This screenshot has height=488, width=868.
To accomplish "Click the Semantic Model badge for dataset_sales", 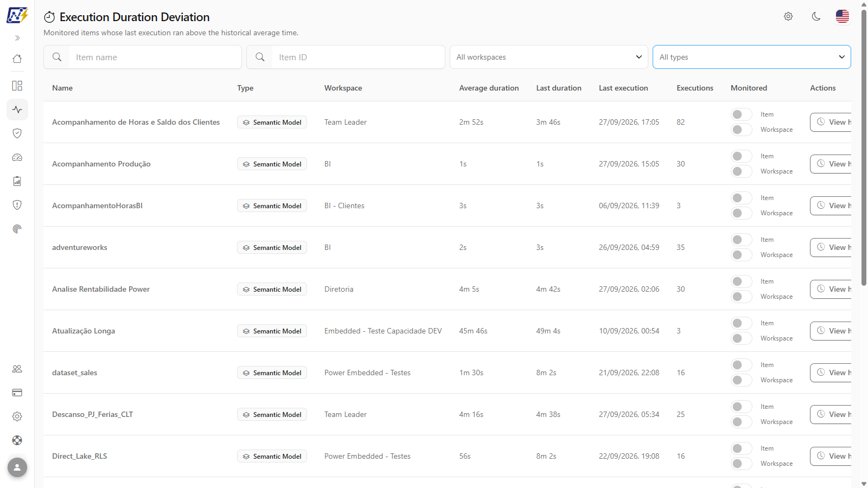I will pyautogui.click(x=272, y=373).
